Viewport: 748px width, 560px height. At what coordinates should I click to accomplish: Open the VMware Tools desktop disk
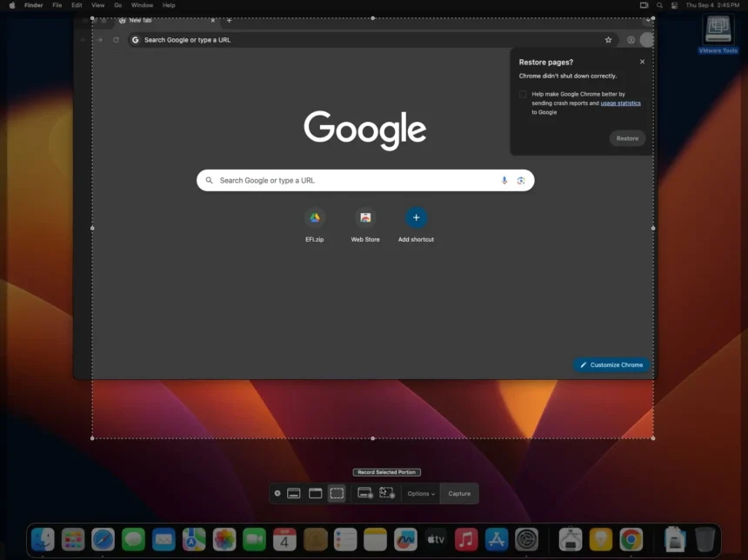click(x=718, y=33)
